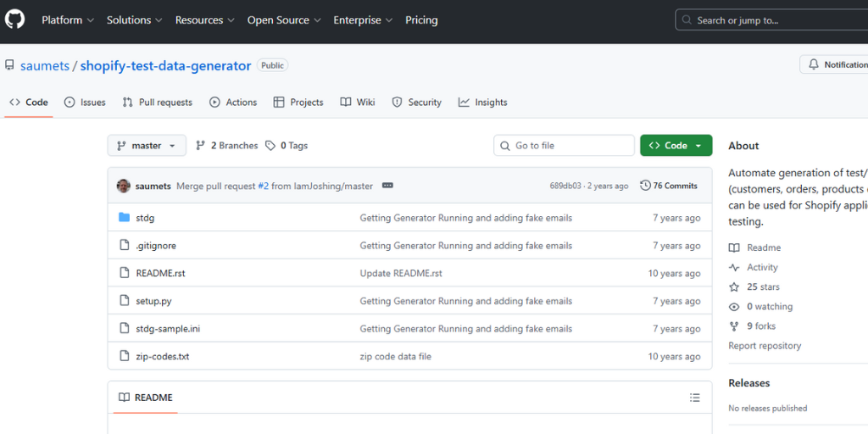View the 0 watching link
The height and width of the screenshot is (434, 868).
(x=760, y=307)
